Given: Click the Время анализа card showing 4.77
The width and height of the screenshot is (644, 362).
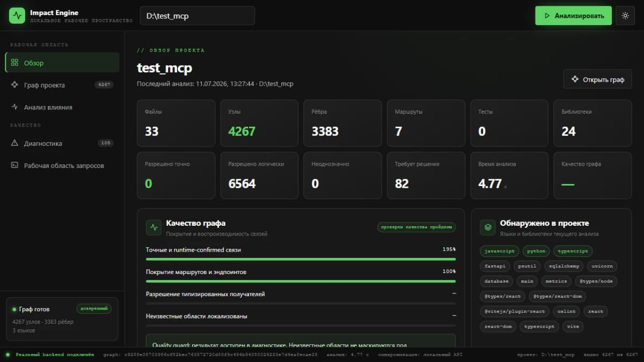Looking at the screenshot, I should click(x=509, y=175).
